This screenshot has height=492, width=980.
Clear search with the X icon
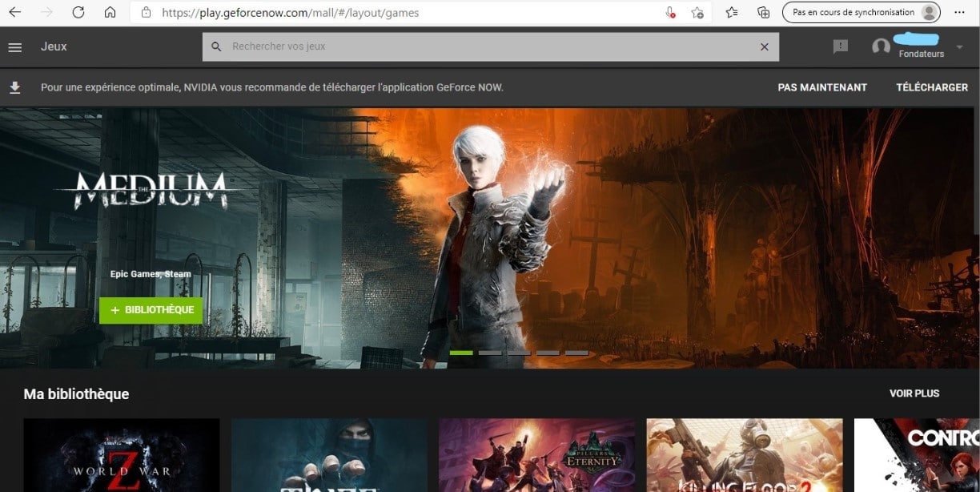(x=764, y=47)
